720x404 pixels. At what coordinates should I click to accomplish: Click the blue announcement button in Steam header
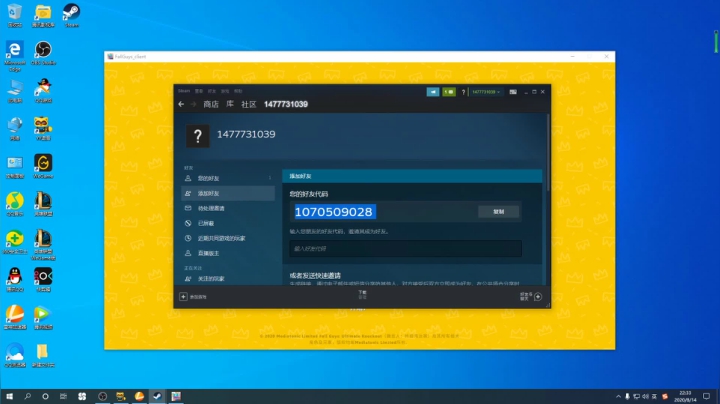(x=433, y=92)
